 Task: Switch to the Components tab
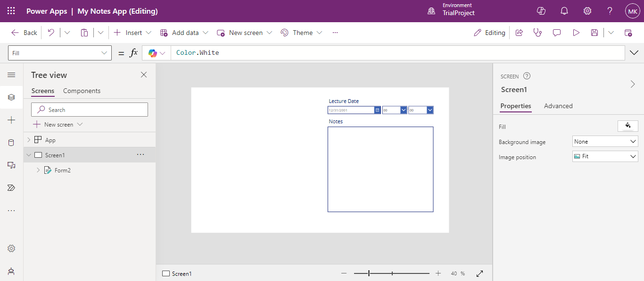(82, 91)
